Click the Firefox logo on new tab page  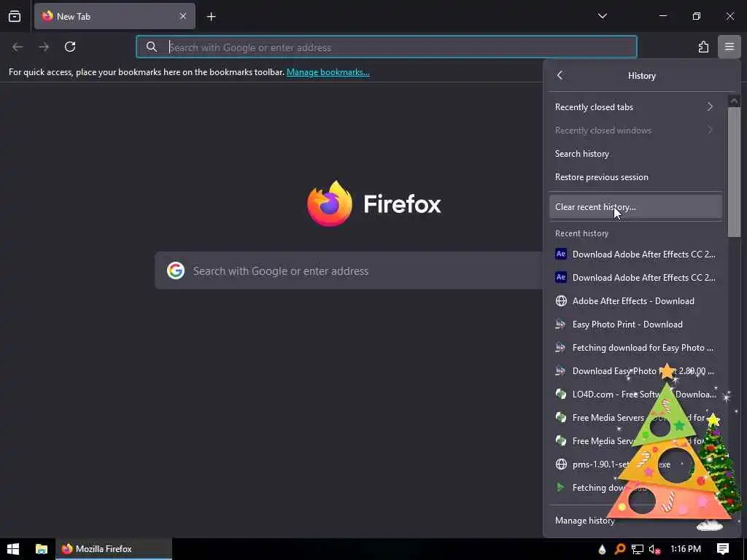click(x=330, y=203)
